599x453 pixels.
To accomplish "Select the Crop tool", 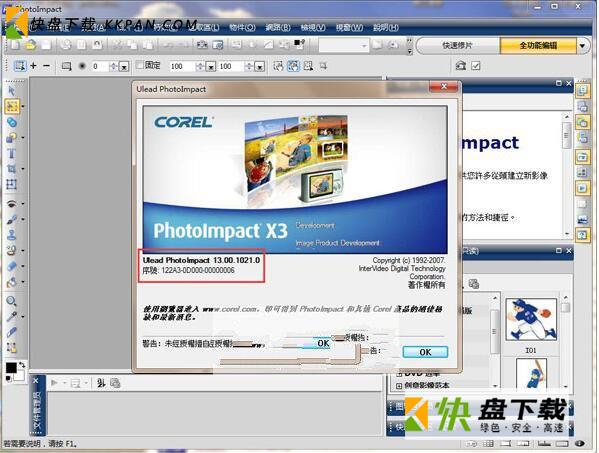I will (x=11, y=168).
